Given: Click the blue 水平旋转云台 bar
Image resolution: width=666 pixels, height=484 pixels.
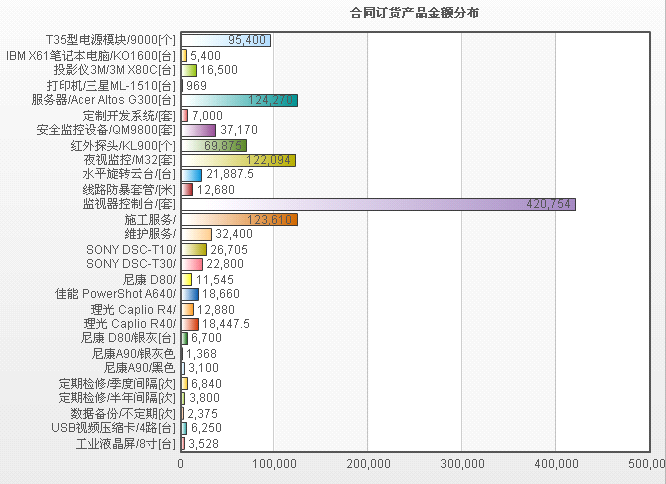Looking at the screenshot, I should pyautogui.click(x=190, y=174).
